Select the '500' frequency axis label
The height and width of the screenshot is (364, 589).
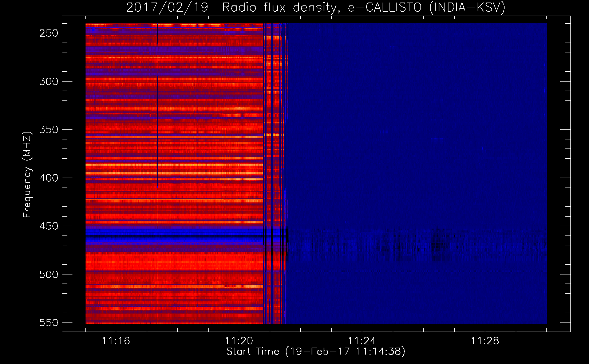[49, 274]
